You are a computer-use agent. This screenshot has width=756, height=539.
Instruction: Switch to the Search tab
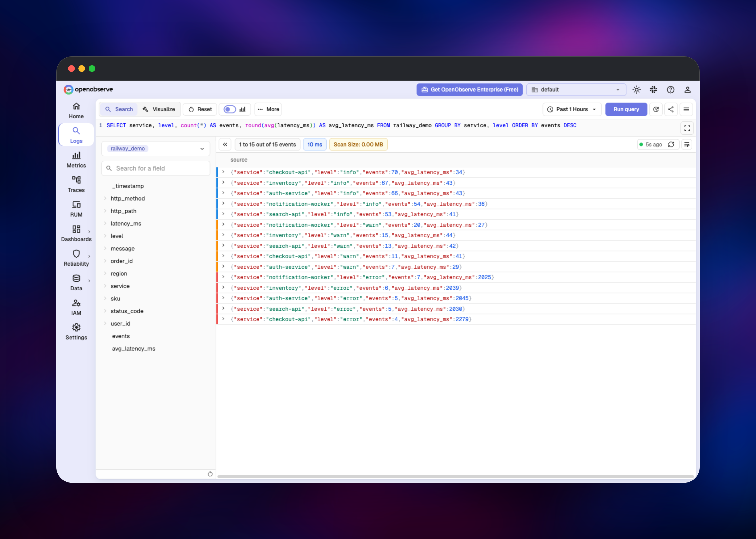[x=119, y=109]
